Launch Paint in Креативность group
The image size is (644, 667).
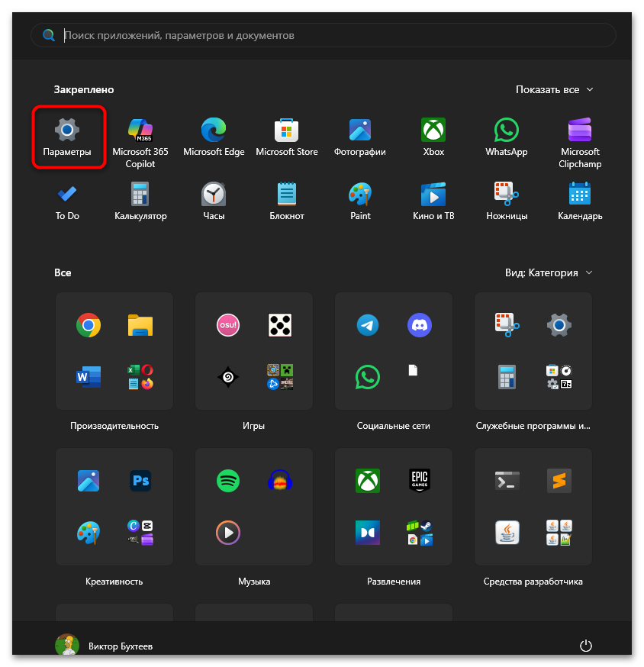[x=89, y=533]
